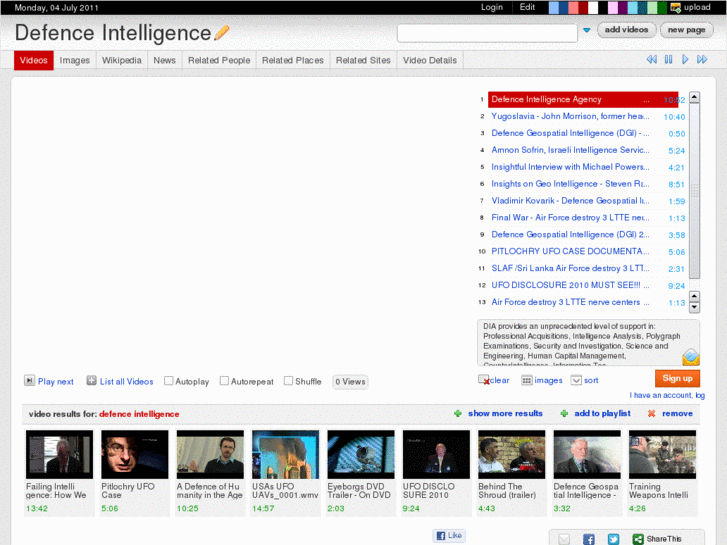The image size is (727, 545).
Task: Open the News tab
Action: point(165,60)
